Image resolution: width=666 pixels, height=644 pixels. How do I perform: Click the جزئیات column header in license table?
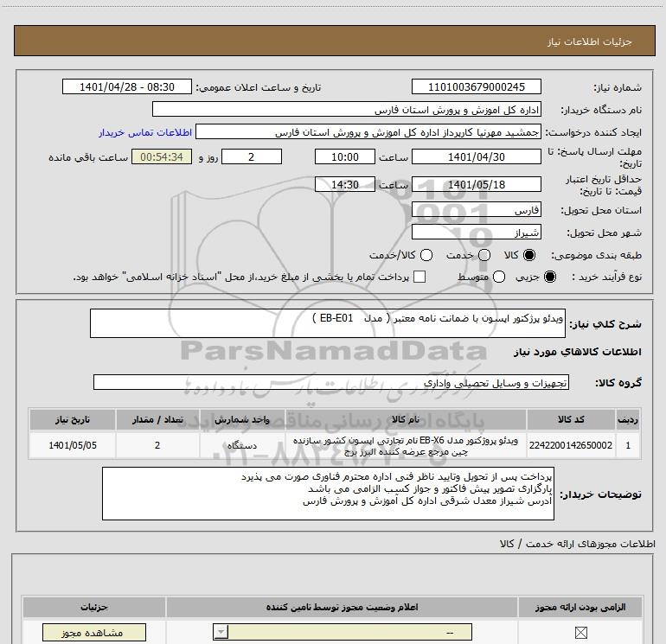(94, 607)
